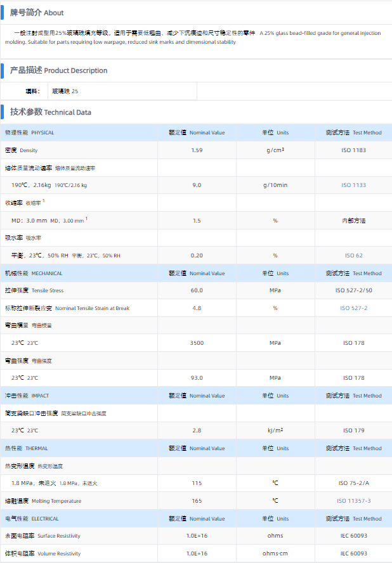Select the 玻璃珠 25 filler value cell
The width and height of the screenshot is (392, 563).
(x=65, y=91)
